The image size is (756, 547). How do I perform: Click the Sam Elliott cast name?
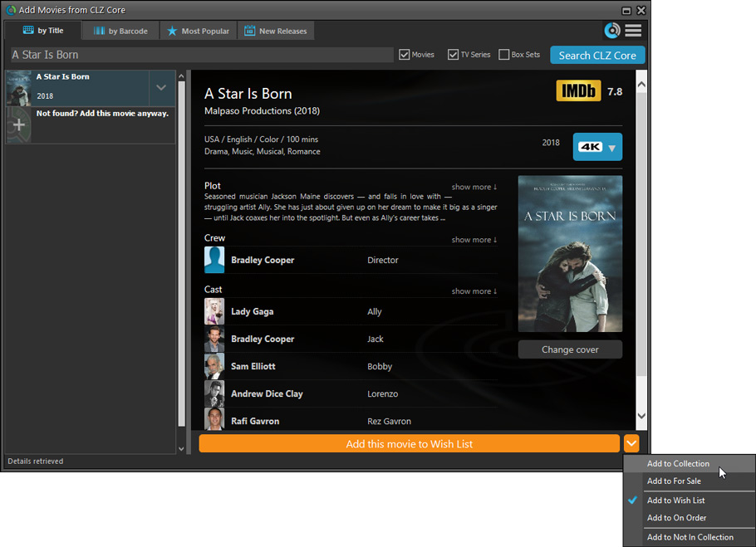pos(253,366)
